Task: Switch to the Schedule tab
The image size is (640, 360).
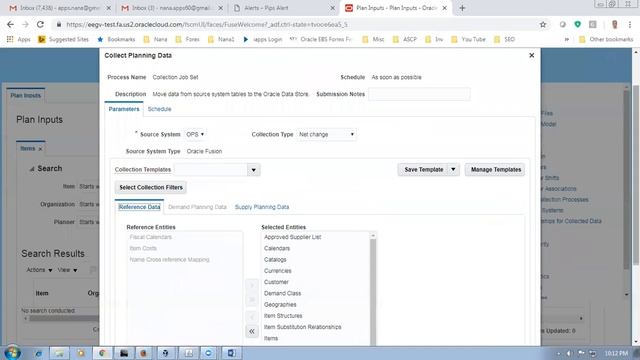Action: point(159,109)
